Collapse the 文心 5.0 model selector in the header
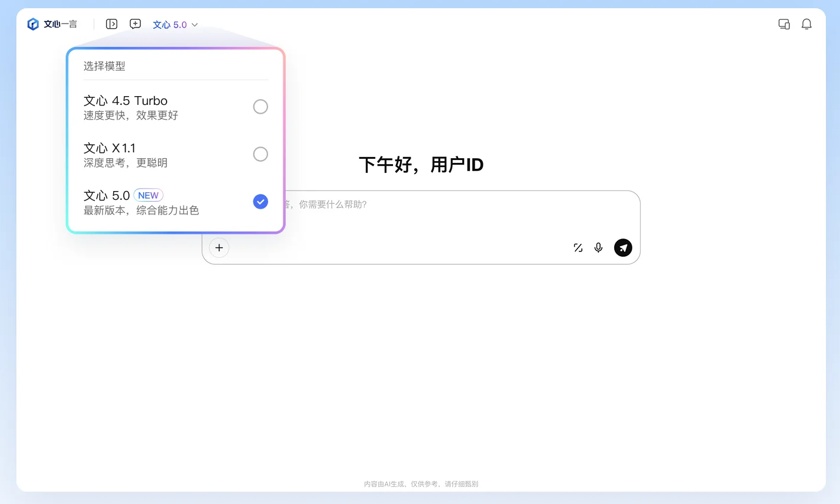840x504 pixels. point(170,25)
